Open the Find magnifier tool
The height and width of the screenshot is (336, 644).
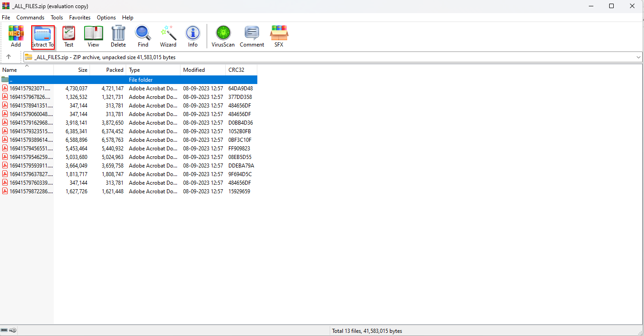pos(143,37)
